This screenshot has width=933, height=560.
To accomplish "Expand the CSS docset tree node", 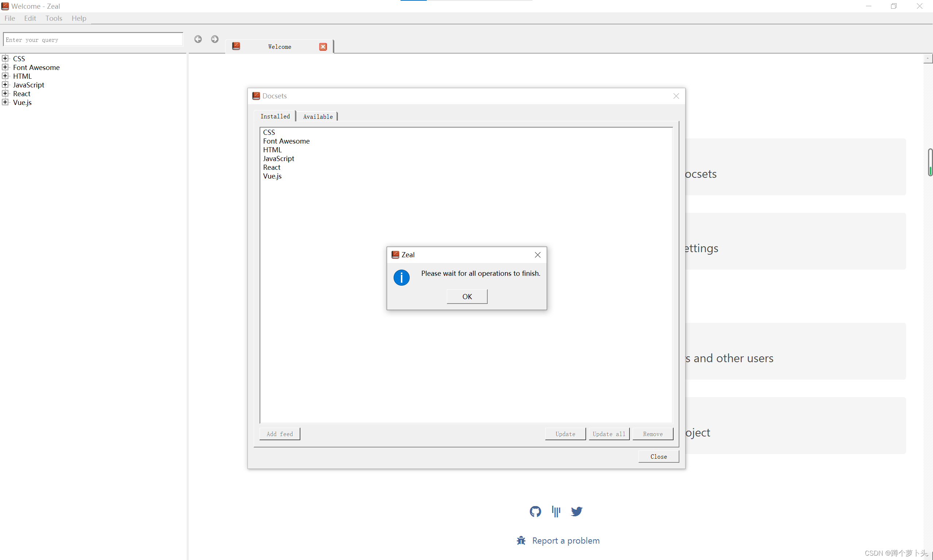I will 5,59.
